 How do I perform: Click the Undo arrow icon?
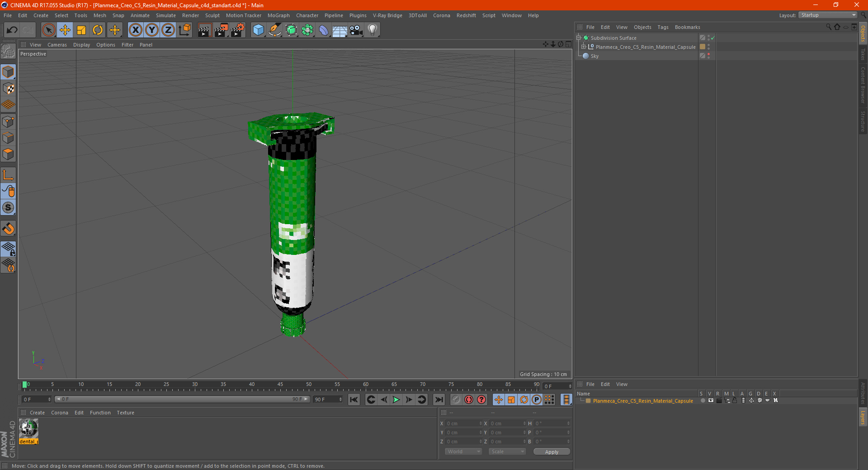pyautogui.click(x=12, y=30)
